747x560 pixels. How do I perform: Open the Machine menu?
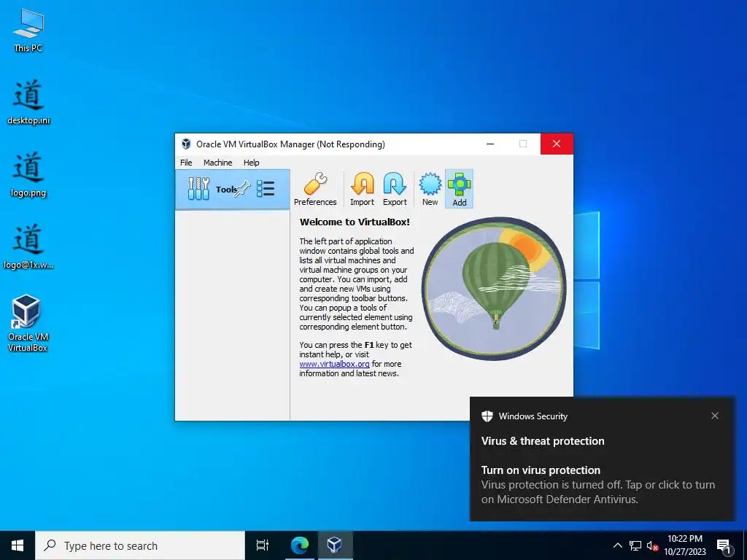click(x=217, y=163)
